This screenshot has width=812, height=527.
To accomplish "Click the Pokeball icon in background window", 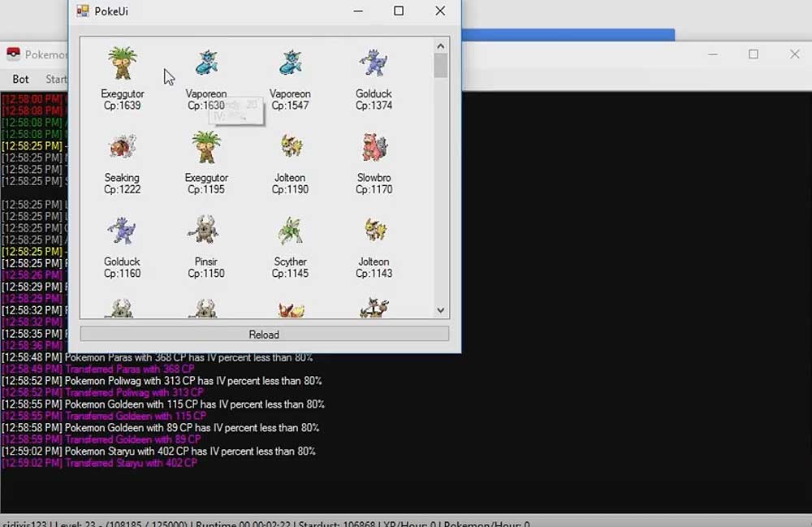I will pos(13,54).
